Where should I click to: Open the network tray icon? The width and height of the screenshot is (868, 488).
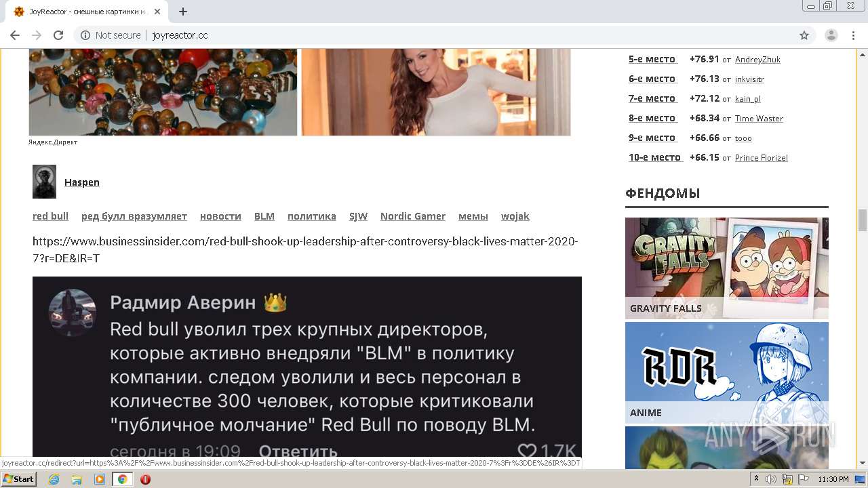point(787,479)
